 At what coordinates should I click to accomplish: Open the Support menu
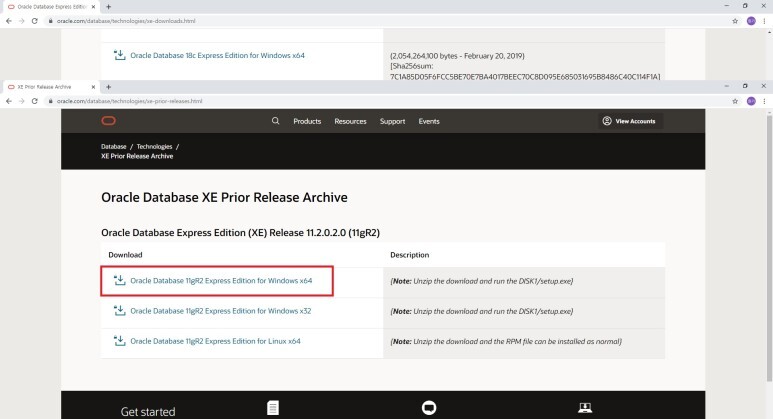(392, 121)
